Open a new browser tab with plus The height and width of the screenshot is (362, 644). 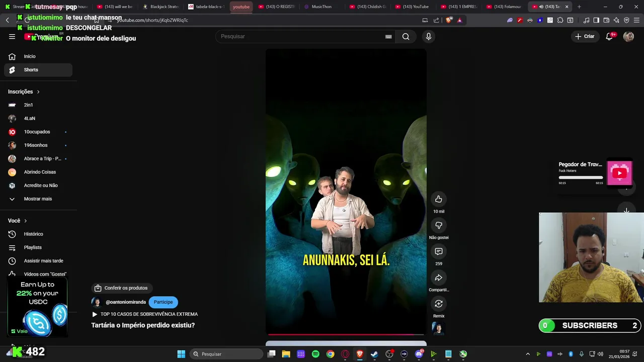click(579, 7)
